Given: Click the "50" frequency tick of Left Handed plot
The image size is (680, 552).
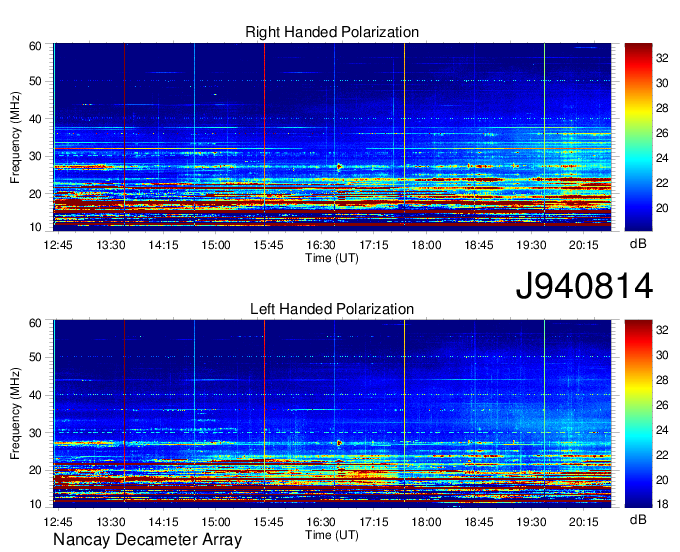Looking at the screenshot, I should (x=35, y=357).
